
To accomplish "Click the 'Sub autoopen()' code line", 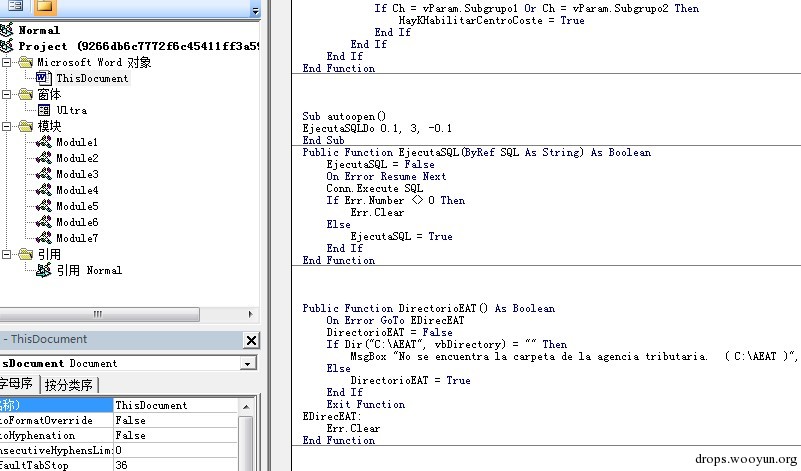I will click(344, 116).
